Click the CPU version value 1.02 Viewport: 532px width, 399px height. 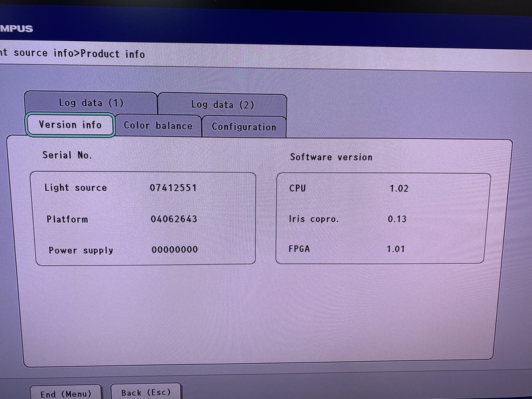(x=398, y=188)
